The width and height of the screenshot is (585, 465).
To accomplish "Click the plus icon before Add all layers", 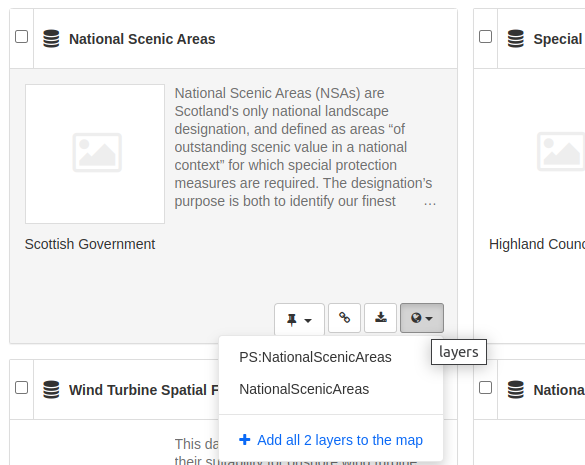I will (x=245, y=440).
